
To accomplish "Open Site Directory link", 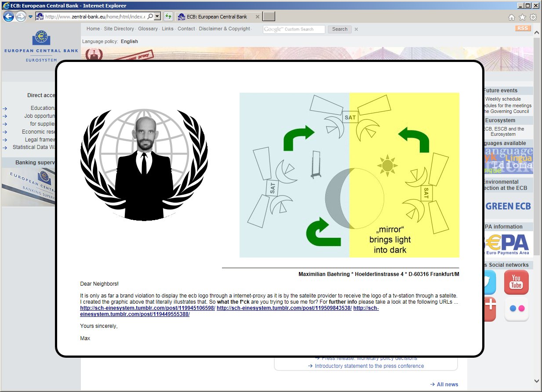I will 119,29.
